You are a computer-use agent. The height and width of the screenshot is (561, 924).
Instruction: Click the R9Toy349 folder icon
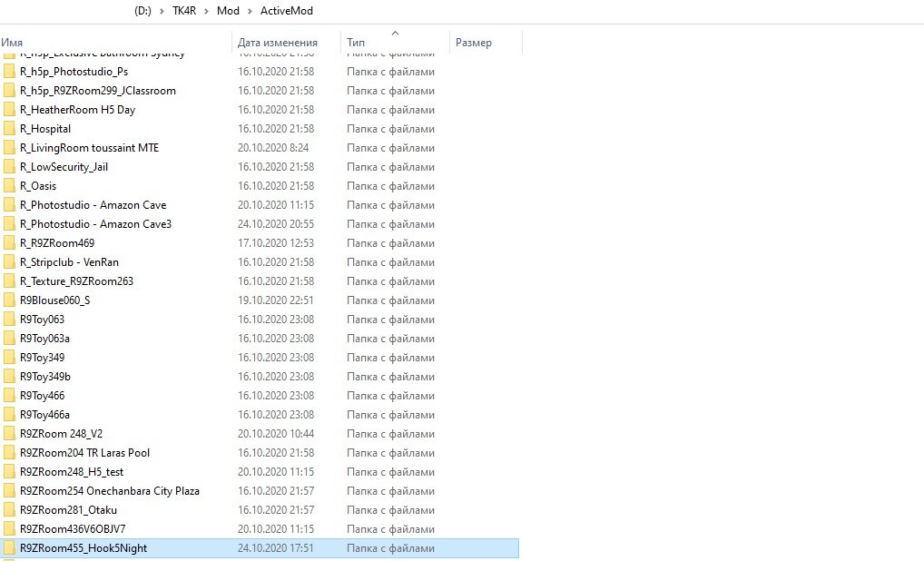point(9,358)
